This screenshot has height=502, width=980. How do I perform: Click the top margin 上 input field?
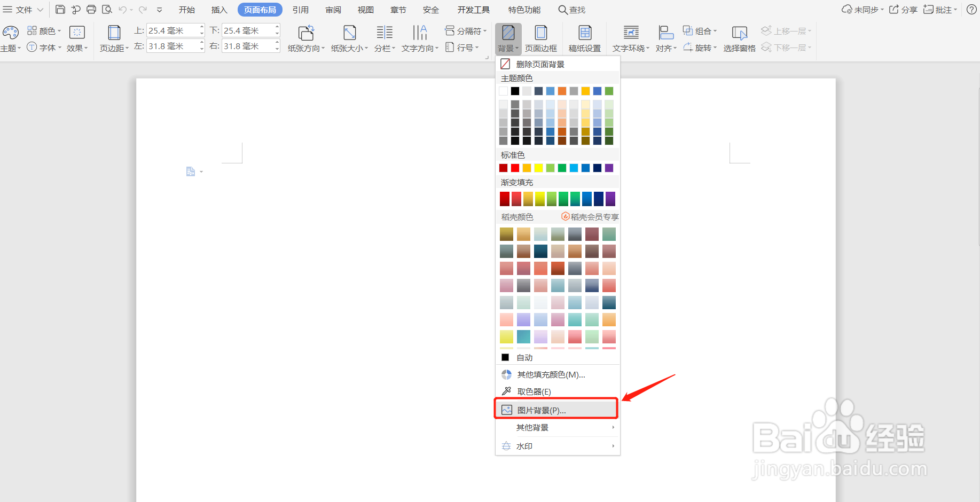coord(173,30)
